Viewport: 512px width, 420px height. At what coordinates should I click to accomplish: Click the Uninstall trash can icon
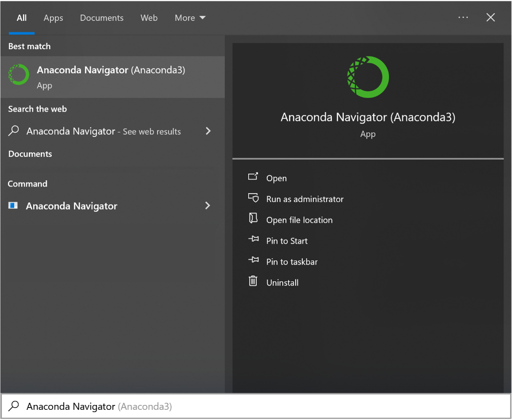253,281
